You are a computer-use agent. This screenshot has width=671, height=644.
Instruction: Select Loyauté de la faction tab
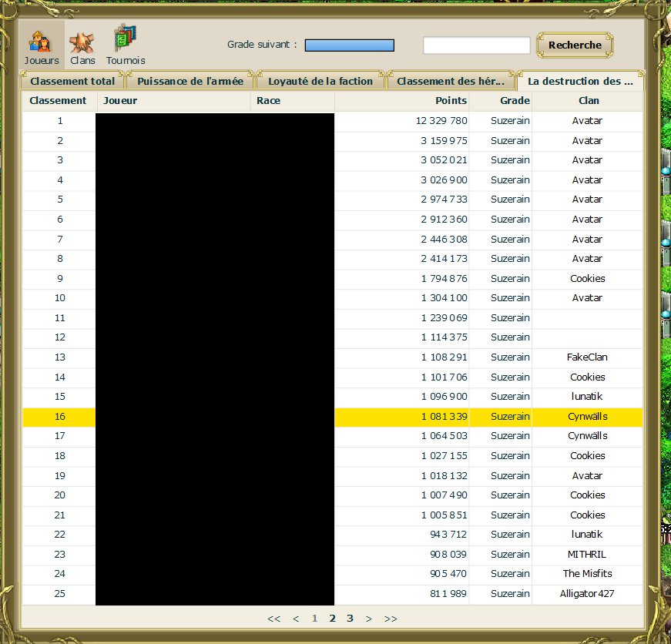tap(320, 81)
